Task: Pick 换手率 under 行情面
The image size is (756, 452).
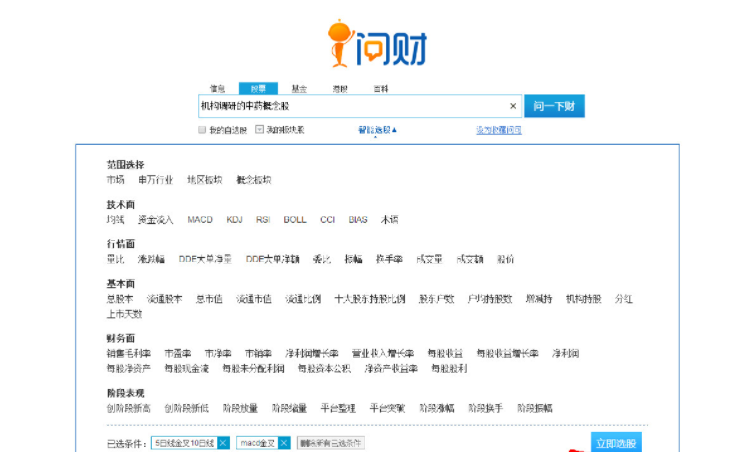Action: [389, 259]
